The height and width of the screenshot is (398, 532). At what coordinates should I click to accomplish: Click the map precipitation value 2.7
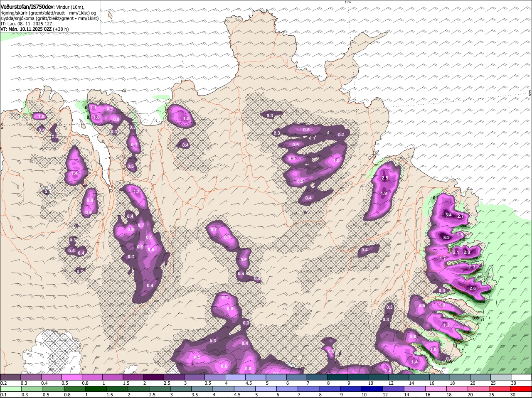click(x=460, y=216)
